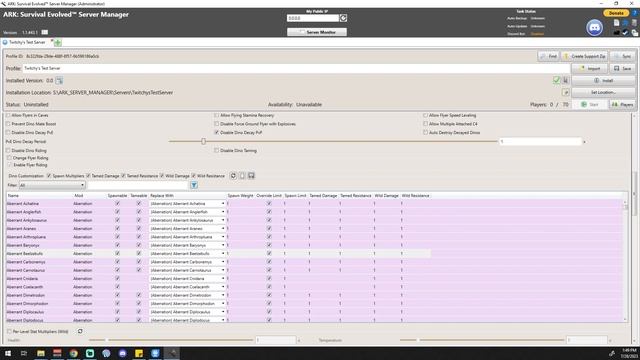The width and height of the screenshot is (640, 360).
Task: Click the blue help question icon
Action: click(x=635, y=13)
